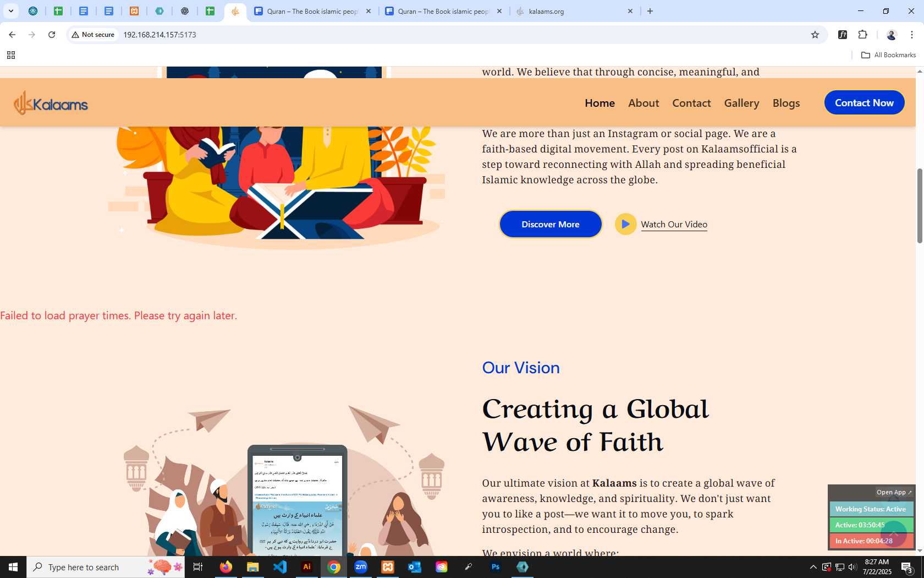Open the Watch Our Video link

(674, 224)
